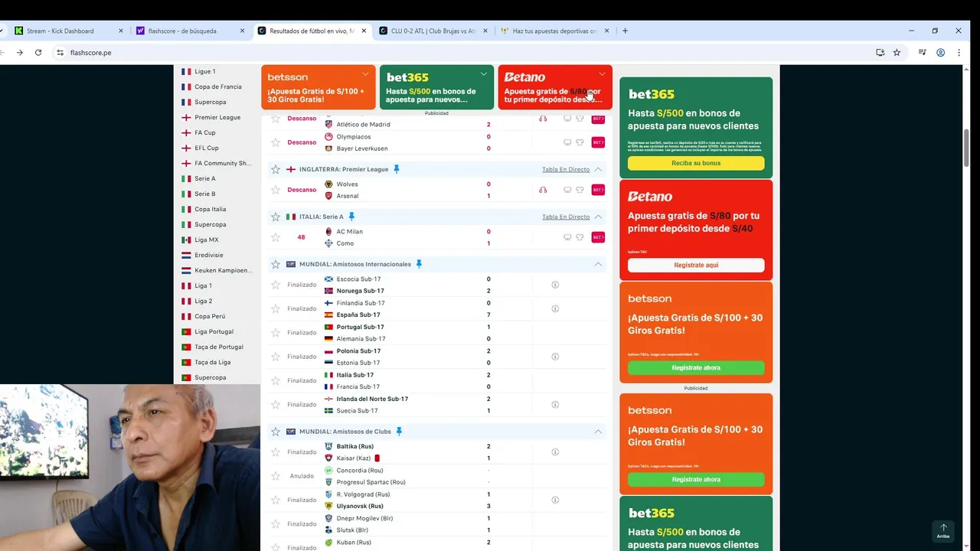Viewport: 980px width, 551px height.
Task: Click the first betsson Regístrate ahora button
Action: click(696, 367)
